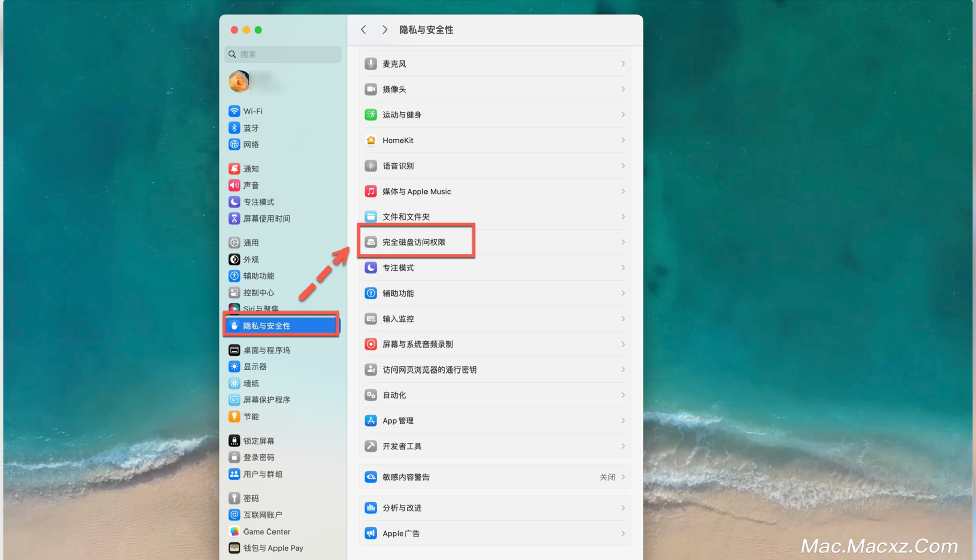Click the 屏幕与系统音频录制 record icon

371,344
